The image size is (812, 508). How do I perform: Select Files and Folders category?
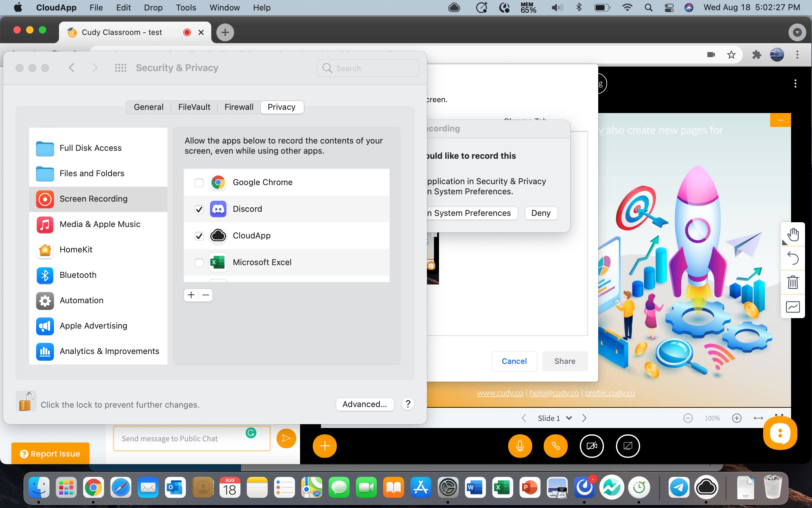(98, 173)
